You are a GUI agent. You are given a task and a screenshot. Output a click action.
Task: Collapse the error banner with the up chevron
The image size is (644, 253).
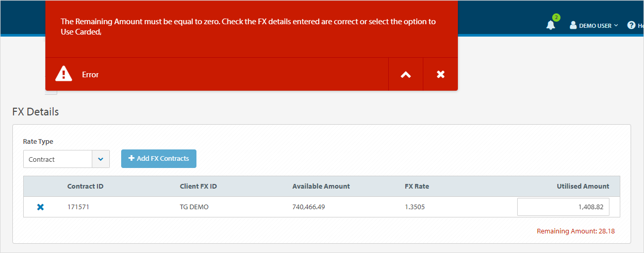(406, 74)
